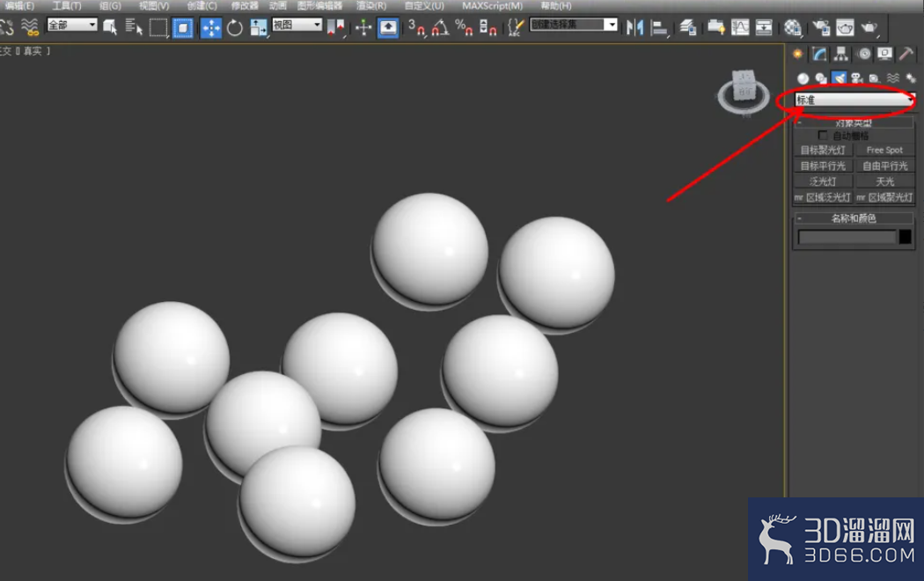Screen dimensions: 924x581
Task: Toggle the Spinner Snap button
Action: click(x=488, y=27)
